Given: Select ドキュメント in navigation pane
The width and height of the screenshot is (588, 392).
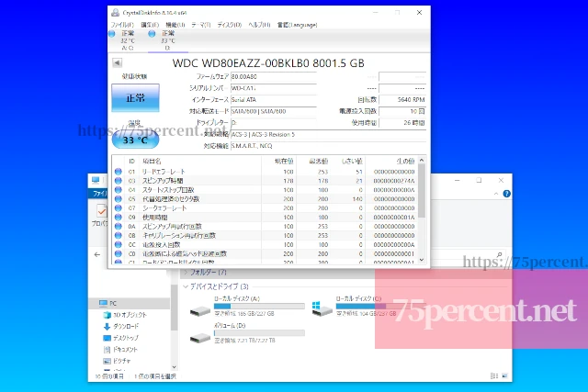Looking at the screenshot, I should coord(120,350).
